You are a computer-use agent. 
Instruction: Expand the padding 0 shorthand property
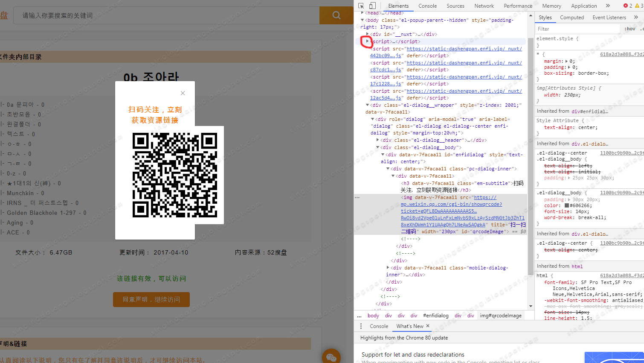(x=569, y=67)
